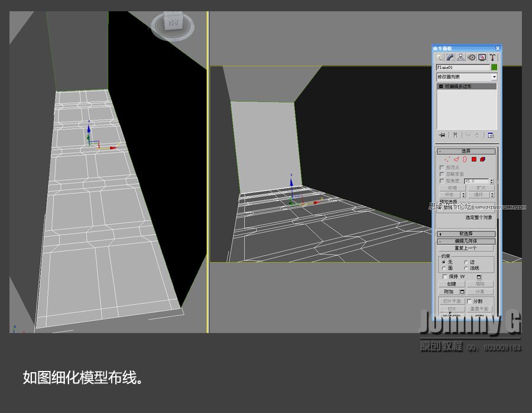Select Vertex sub-object mode
The width and height of the screenshot is (532, 413).
447,159
